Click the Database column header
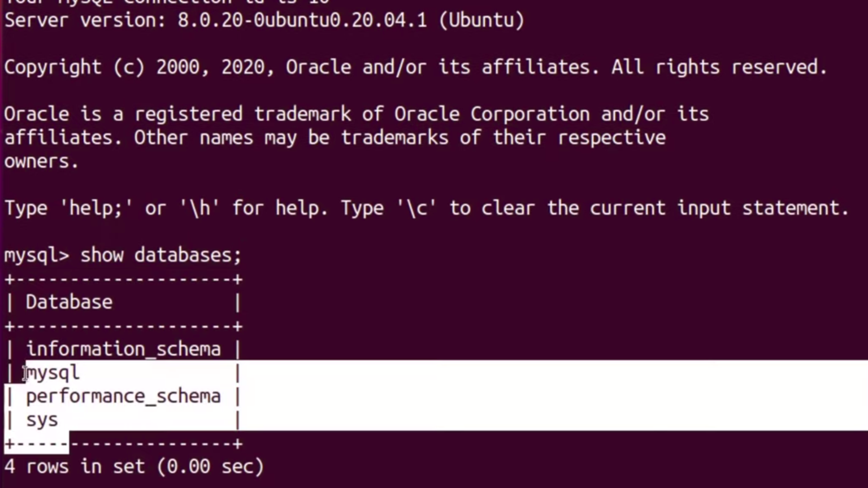868x488 pixels. pos(69,302)
